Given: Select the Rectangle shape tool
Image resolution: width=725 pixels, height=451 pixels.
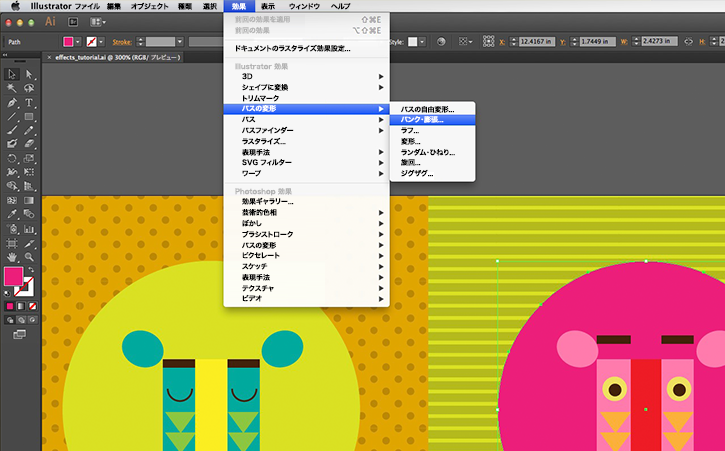Looking at the screenshot, I should click(29, 117).
